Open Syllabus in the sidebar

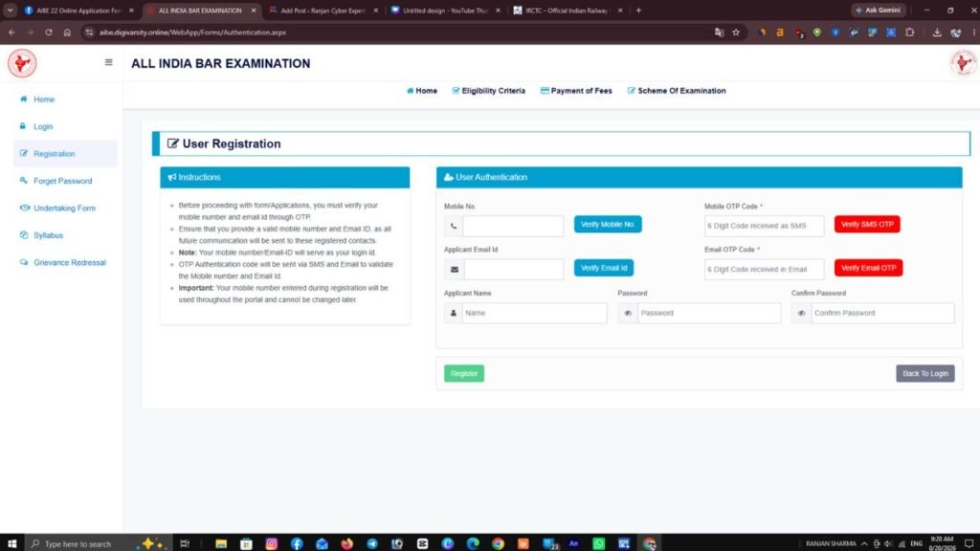tap(48, 235)
